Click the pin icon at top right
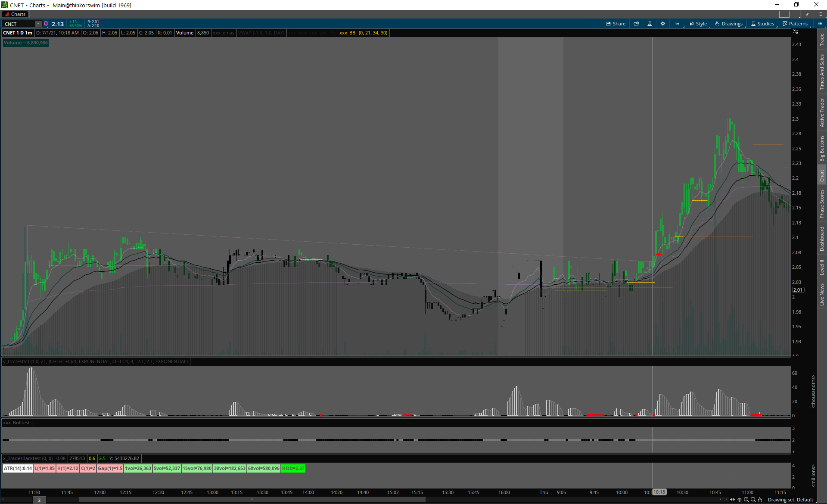 807,14
